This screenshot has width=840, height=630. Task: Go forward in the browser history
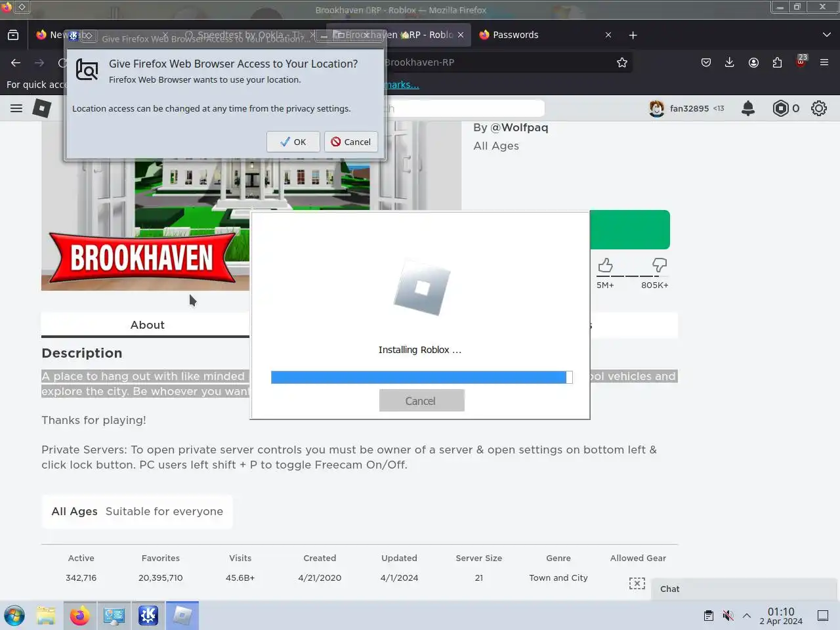(39, 62)
